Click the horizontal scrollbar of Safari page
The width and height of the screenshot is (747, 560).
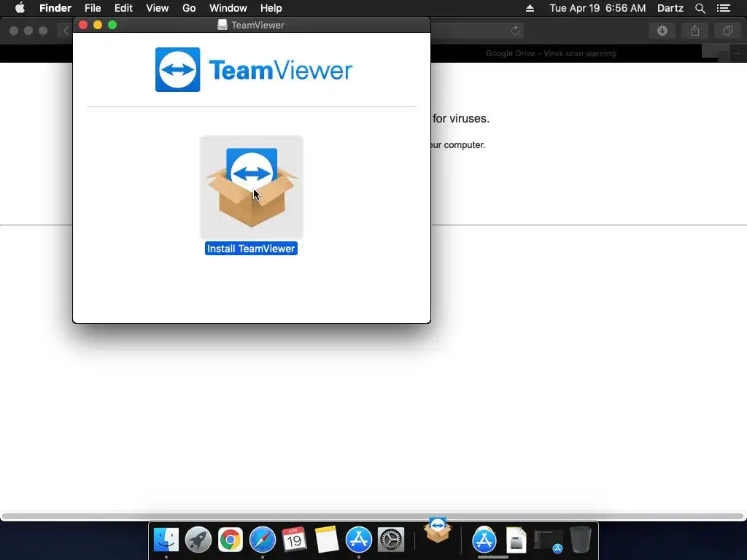(373, 516)
